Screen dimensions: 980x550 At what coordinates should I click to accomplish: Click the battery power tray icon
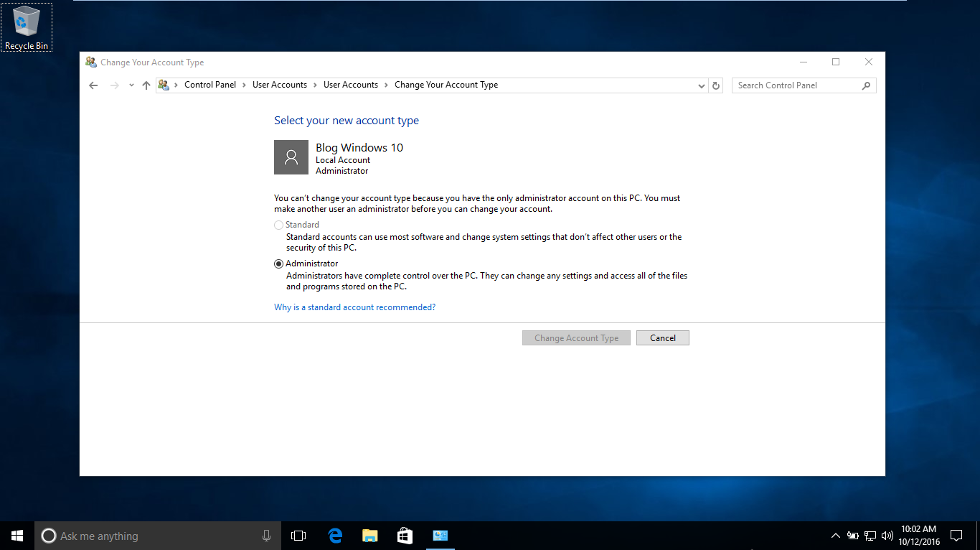pyautogui.click(x=853, y=536)
